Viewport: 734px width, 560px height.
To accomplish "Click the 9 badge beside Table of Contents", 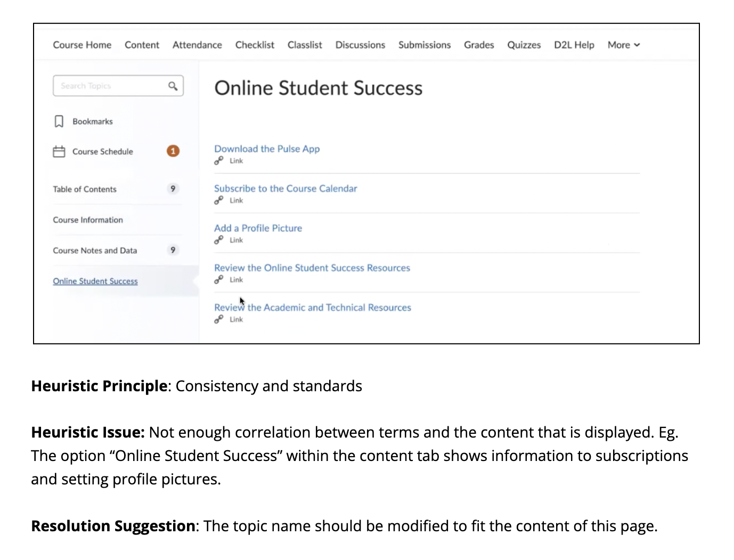I will 173,188.
